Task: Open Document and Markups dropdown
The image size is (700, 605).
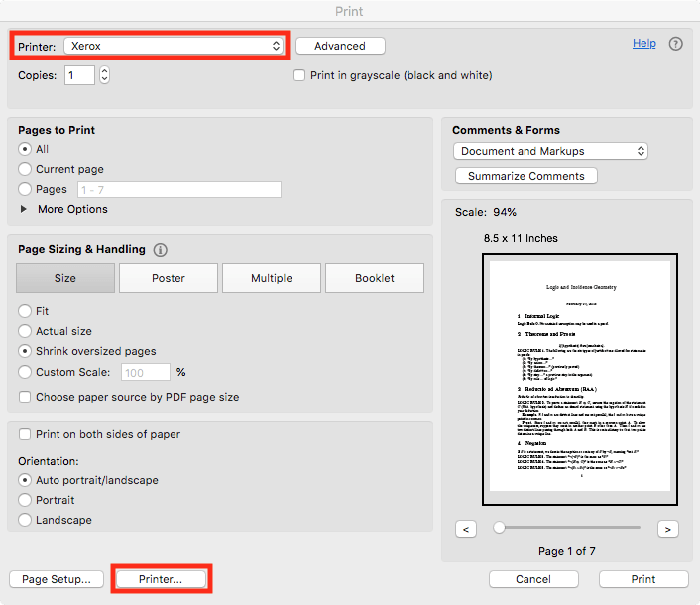Action: (x=550, y=151)
